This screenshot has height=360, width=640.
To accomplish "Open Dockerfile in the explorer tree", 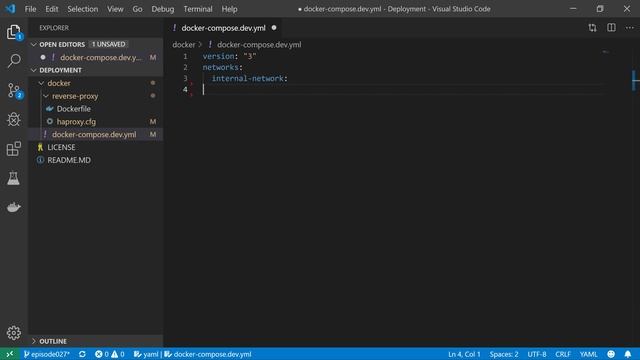I will point(73,109).
